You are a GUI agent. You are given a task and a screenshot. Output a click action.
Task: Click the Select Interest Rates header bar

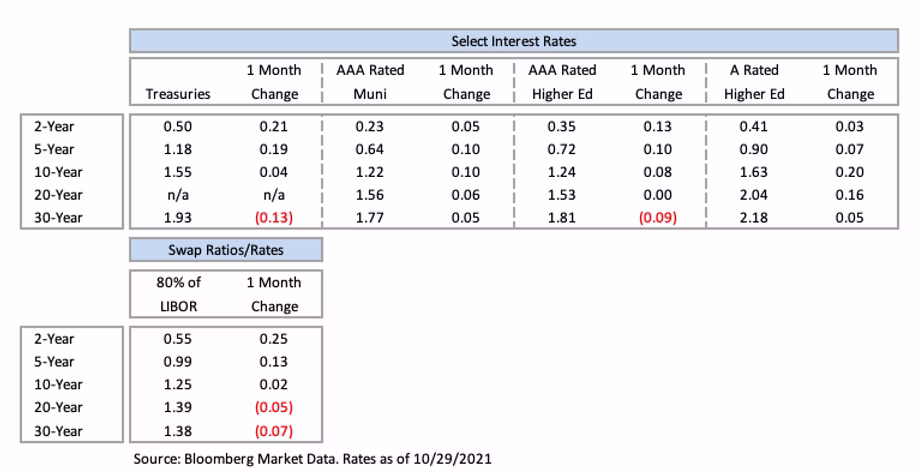click(513, 41)
